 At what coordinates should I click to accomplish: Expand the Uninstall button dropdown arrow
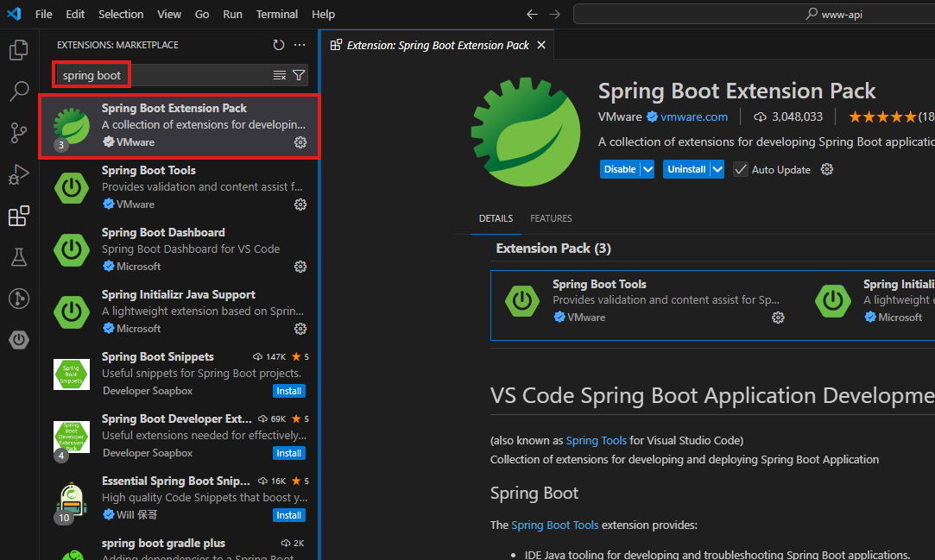(717, 169)
